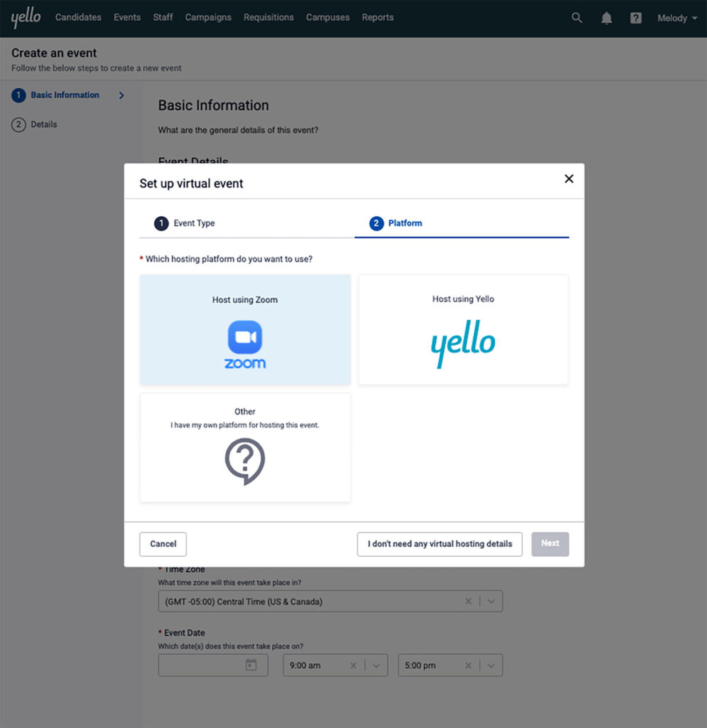
Task: Clear the 9:00 am start time via its X
Action: click(x=354, y=665)
